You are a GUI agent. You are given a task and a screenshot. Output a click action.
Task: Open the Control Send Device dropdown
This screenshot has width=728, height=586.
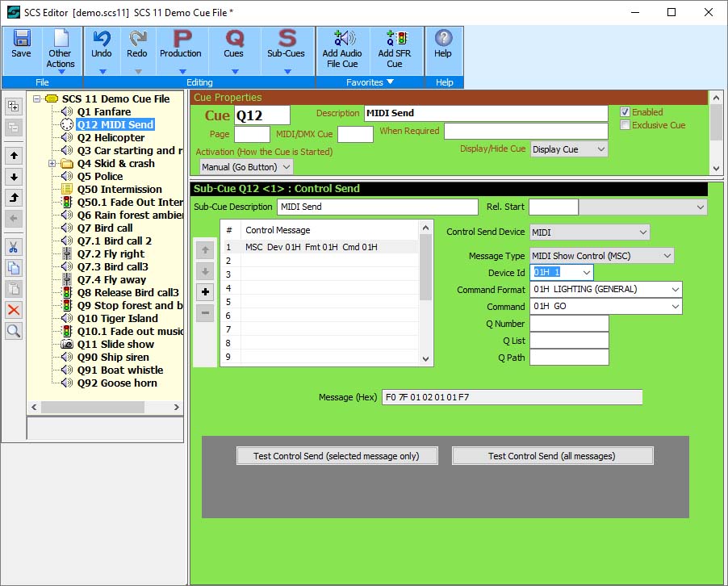[x=589, y=232]
